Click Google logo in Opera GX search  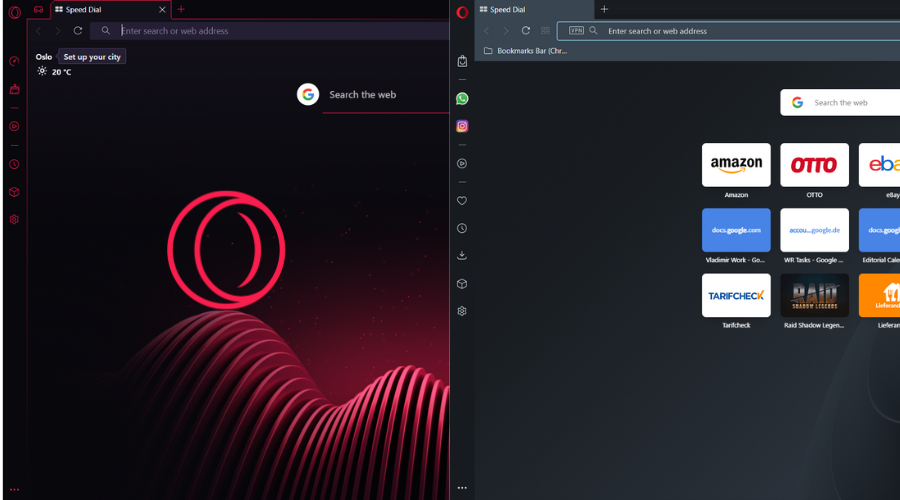pos(308,94)
